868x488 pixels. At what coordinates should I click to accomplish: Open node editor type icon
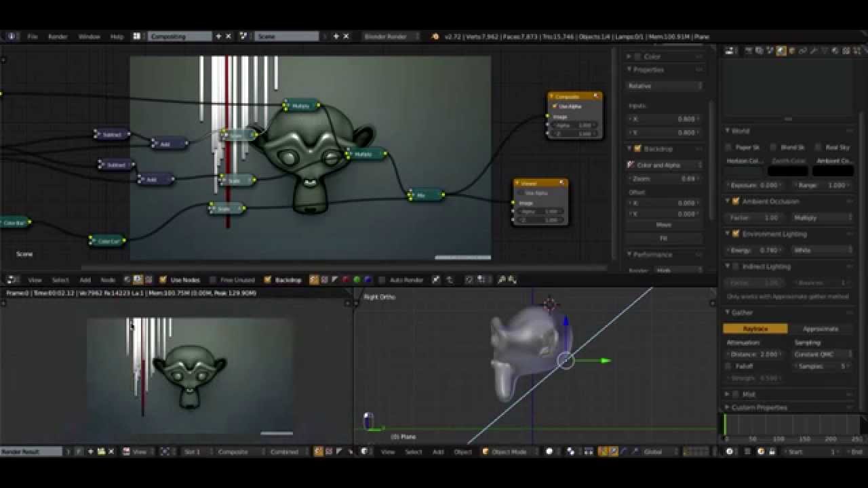pyautogui.click(x=12, y=279)
